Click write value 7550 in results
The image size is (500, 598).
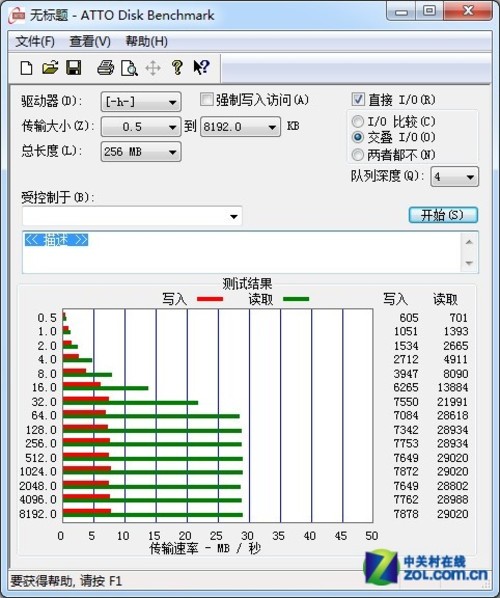pyautogui.click(x=406, y=402)
